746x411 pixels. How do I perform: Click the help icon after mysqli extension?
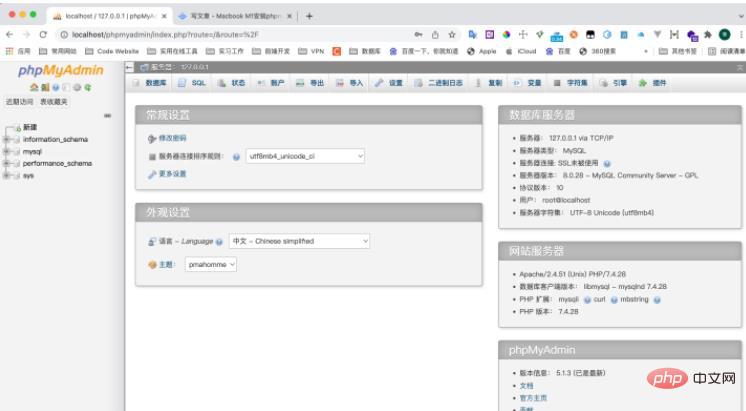pyautogui.click(x=587, y=300)
